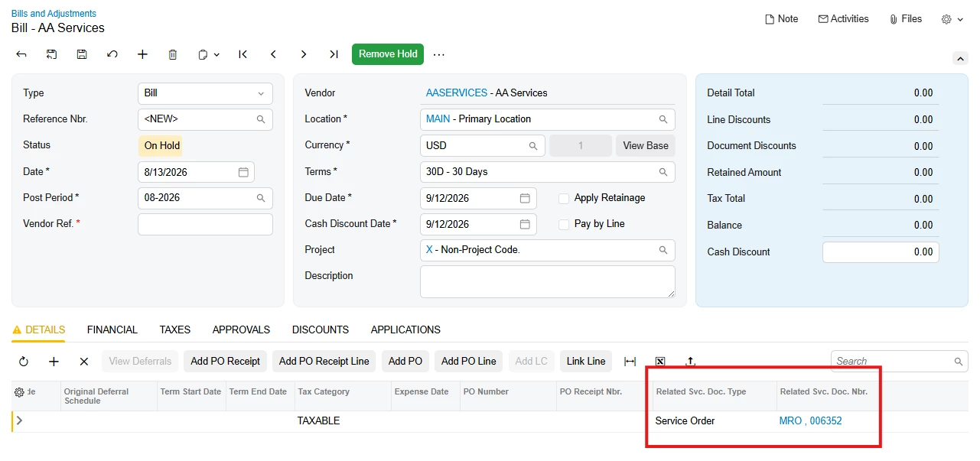Open the grid column configuration gear

(x=19, y=392)
